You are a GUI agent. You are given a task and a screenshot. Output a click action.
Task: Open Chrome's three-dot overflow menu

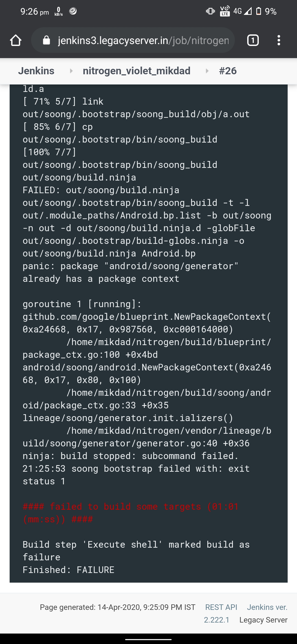tap(279, 40)
